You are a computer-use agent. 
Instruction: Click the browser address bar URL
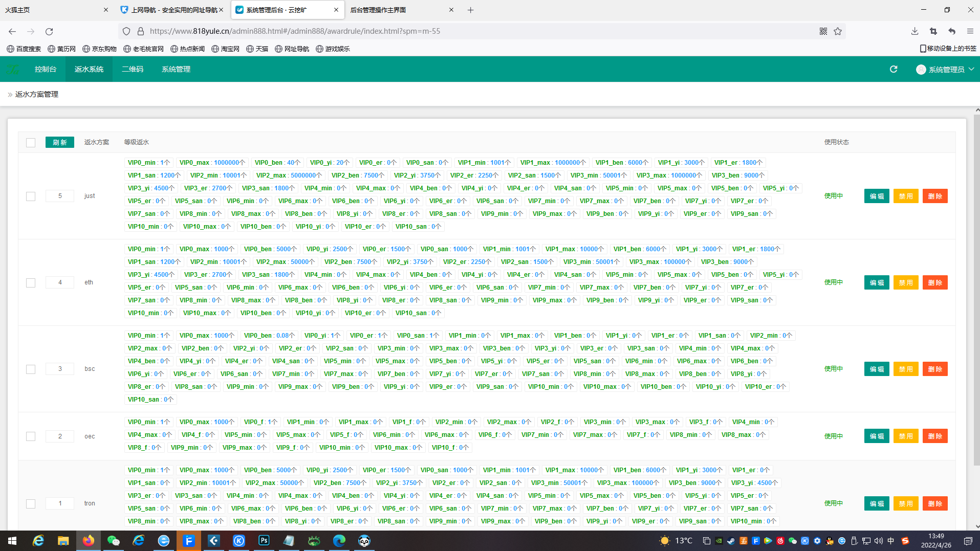pos(295,31)
